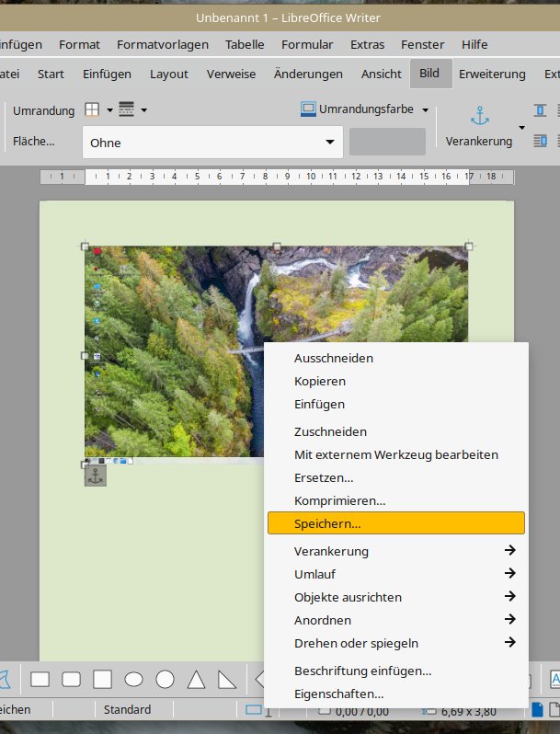Switch to the Änderungen ribbon tab
The width and height of the screenshot is (560, 734).
308,74
